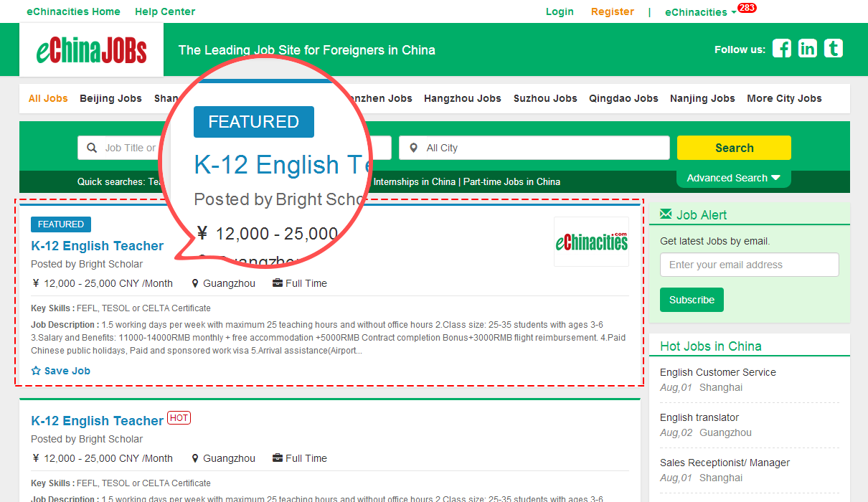Image resolution: width=868 pixels, height=502 pixels.
Task: Click the star icon beside Save Job
Action: [36, 371]
